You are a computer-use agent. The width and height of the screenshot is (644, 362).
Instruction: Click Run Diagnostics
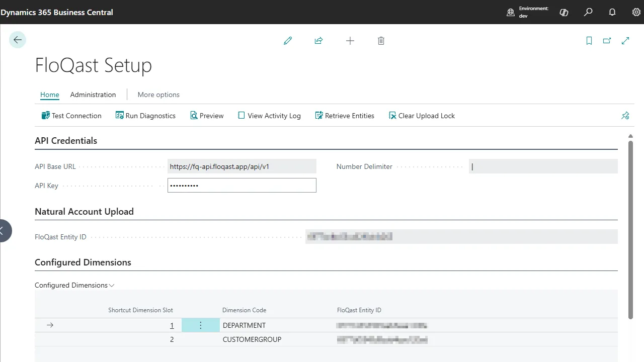click(145, 116)
